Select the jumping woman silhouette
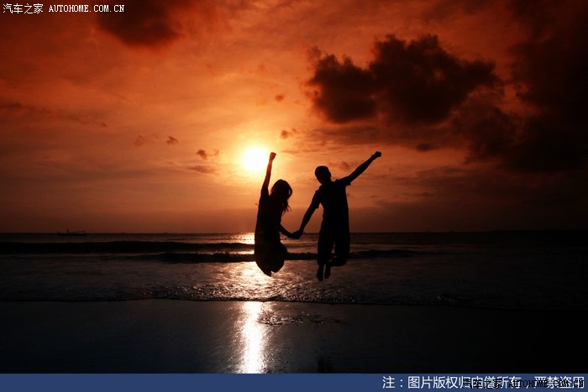588x392 pixels. 270,220
